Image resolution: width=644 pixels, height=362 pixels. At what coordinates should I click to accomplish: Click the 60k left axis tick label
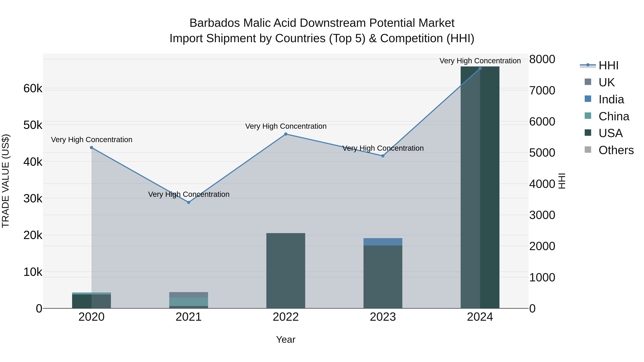pyautogui.click(x=33, y=88)
